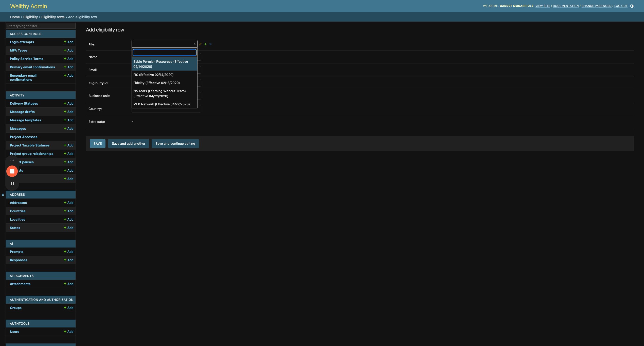Click Add next to States
This screenshot has width=644, height=346.
click(68, 228)
